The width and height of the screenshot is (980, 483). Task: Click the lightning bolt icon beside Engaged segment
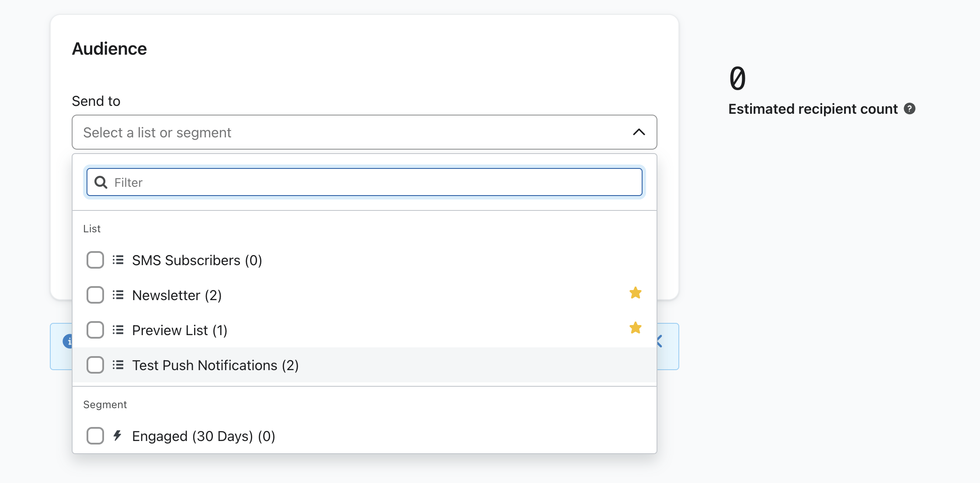[117, 436]
